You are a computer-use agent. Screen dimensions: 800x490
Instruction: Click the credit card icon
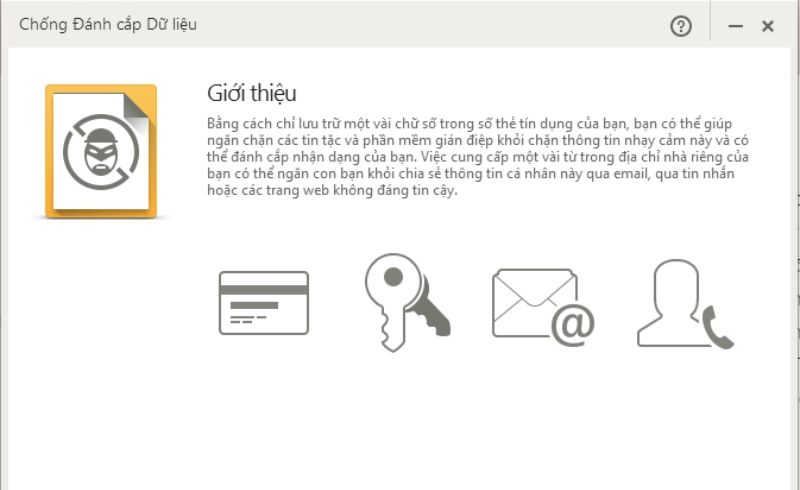tap(264, 303)
